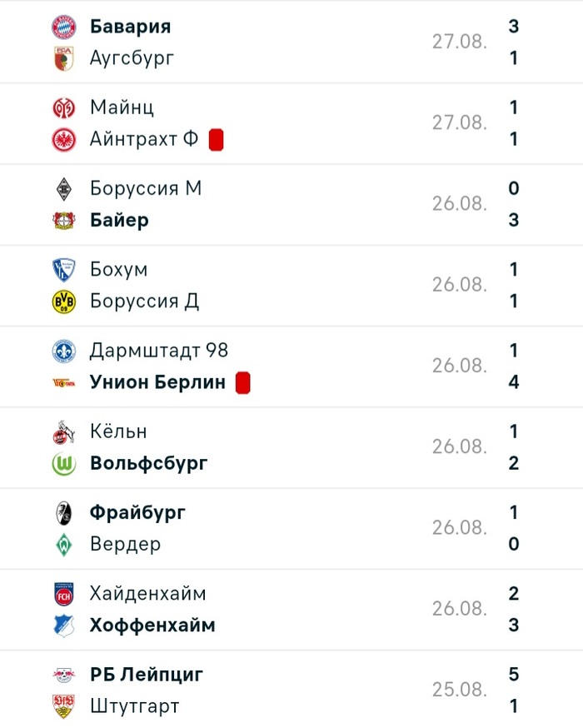583x728 pixels.
Task: Tap the Stuttgart club crest
Action: point(63,706)
